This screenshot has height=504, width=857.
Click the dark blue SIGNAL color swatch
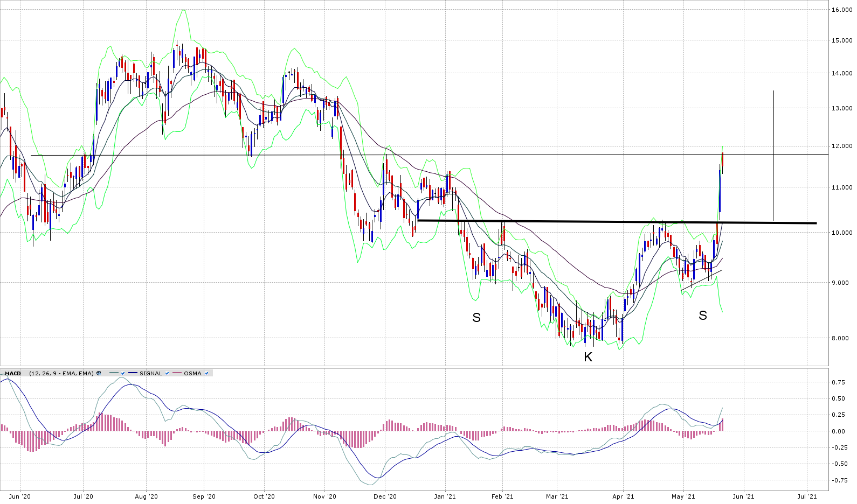(x=133, y=373)
